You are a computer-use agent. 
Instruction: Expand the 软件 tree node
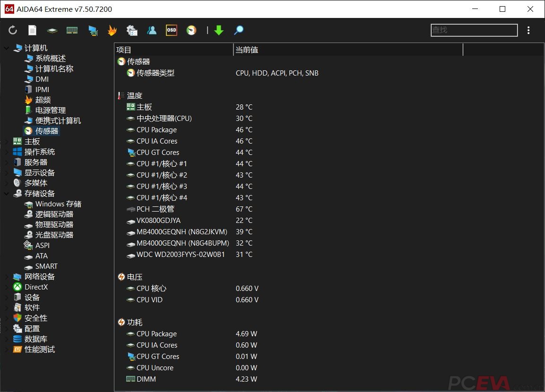point(7,307)
